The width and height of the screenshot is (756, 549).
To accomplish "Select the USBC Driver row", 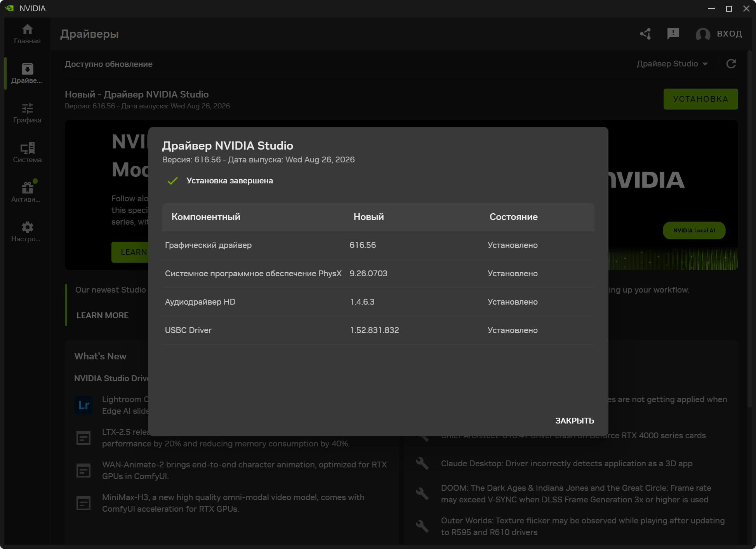I will 378,330.
